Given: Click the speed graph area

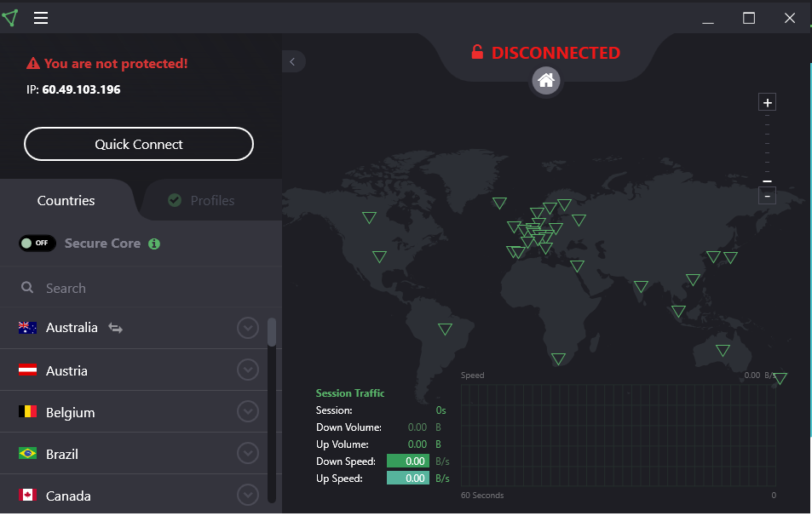Looking at the screenshot, I should [619, 436].
